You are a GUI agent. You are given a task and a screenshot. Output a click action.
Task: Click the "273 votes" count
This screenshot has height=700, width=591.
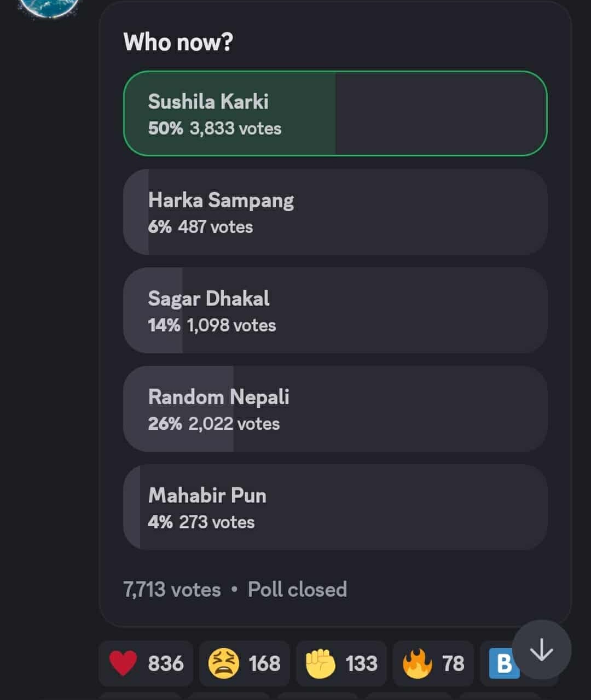(217, 522)
